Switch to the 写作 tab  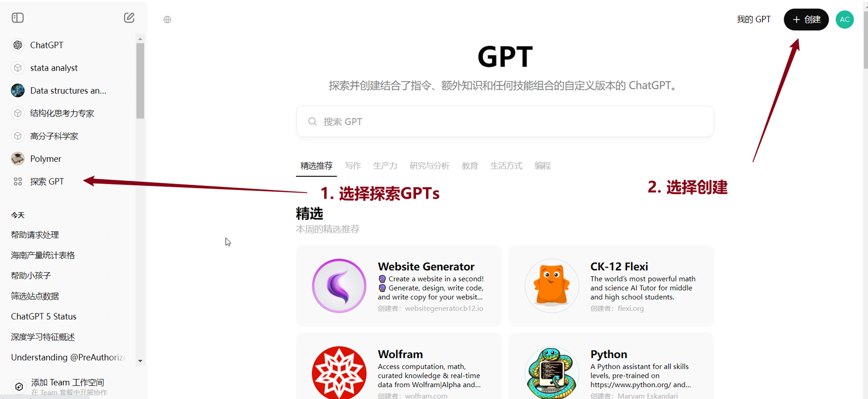[353, 166]
